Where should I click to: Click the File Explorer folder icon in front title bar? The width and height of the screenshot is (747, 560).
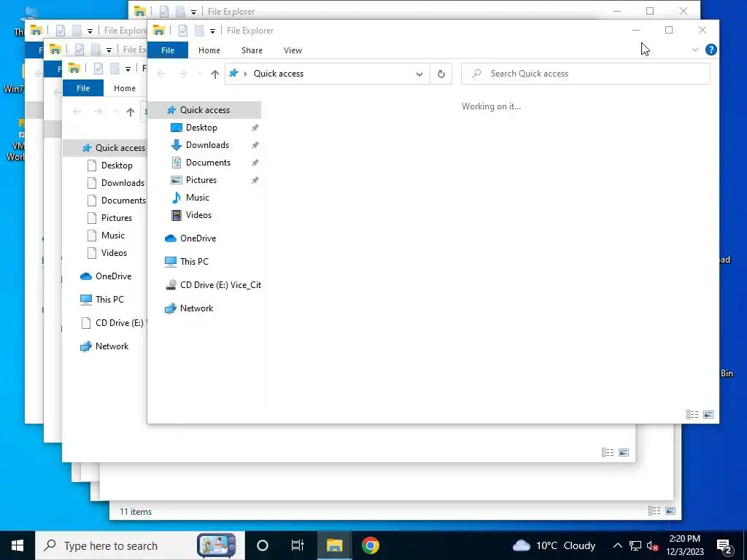click(x=158, y=31)
